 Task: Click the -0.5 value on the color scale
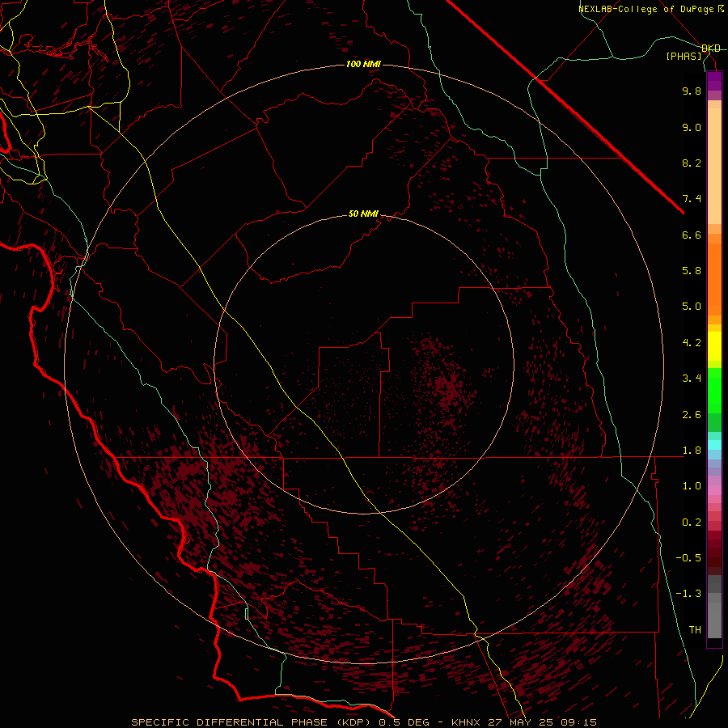(x=688, y=558)
